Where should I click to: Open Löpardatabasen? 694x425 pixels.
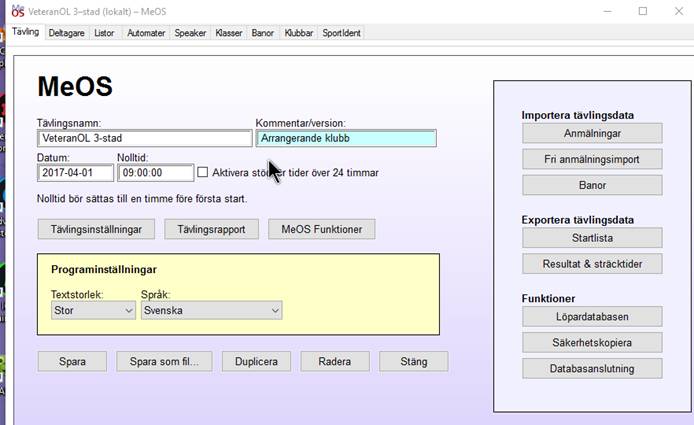tap(592, 317)
